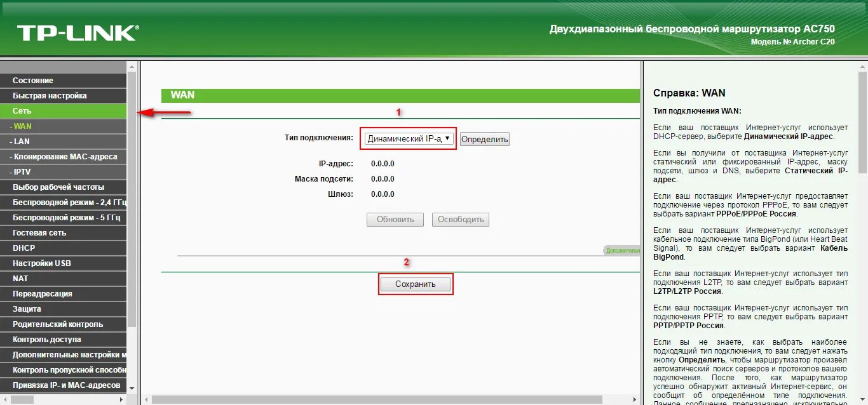Click the Сохранить button
The width and height of the screenshot is (868, 405).
point(416,284)
